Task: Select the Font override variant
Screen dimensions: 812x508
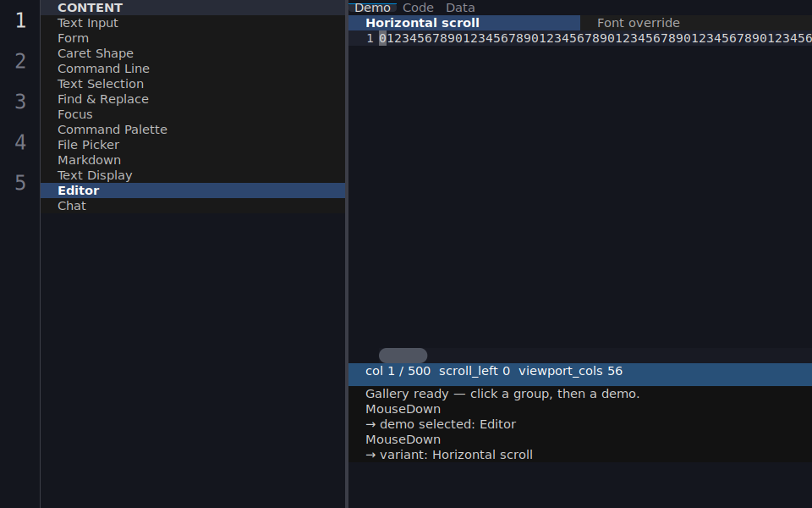Action: pyautogui.click(x=696, y=23)
